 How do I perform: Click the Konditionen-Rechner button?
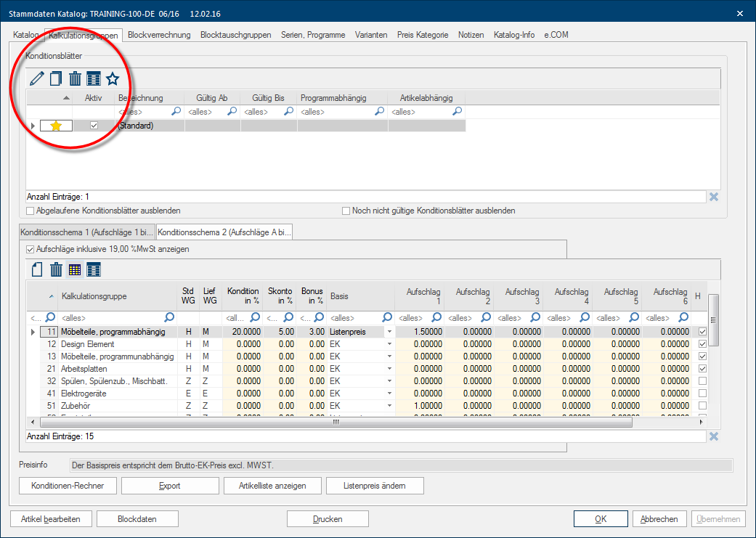68,486
